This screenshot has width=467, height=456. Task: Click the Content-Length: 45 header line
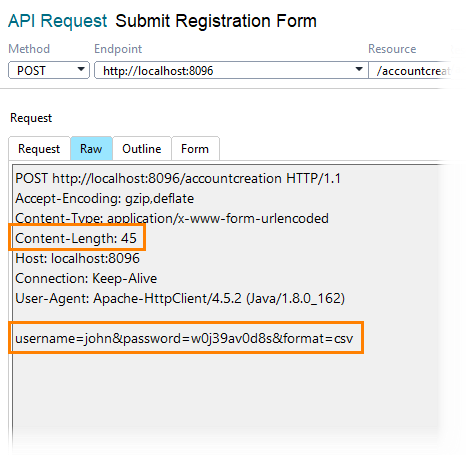[x=76, y=238]
